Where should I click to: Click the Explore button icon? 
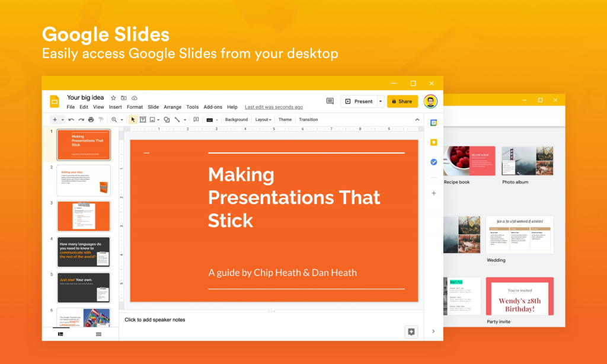click(x=411, y=331)
